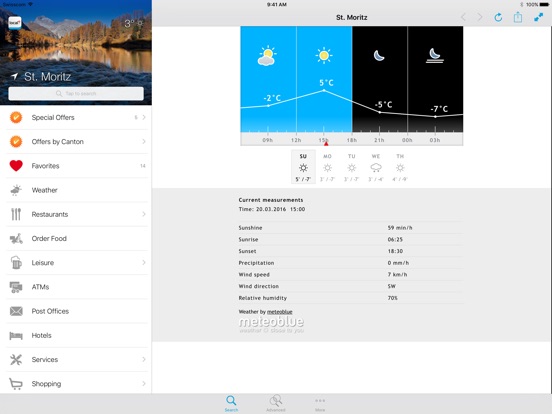The width and height of the screenshot is (552, 414).
Task: Tap the search input field
Action: pos(76,94)
